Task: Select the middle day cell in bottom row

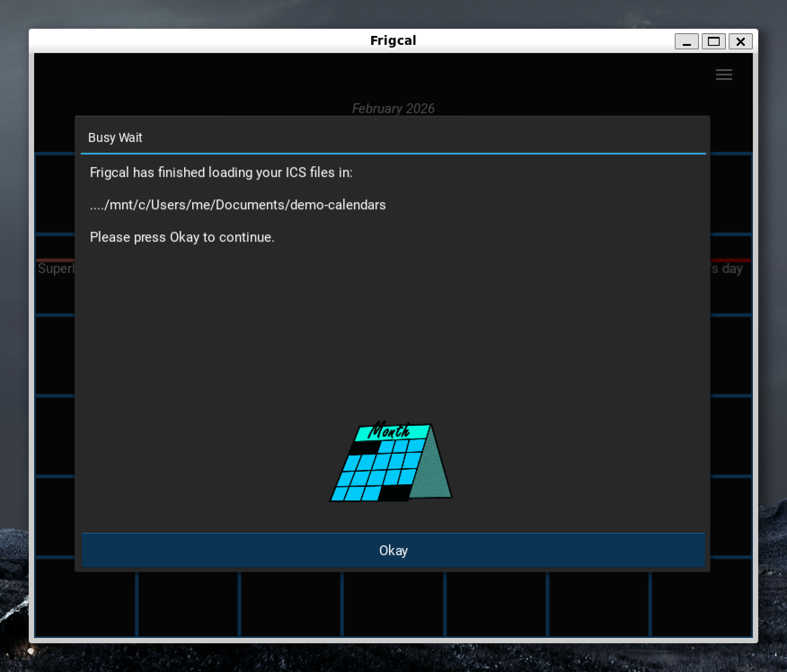Action: tap(393, 604)
